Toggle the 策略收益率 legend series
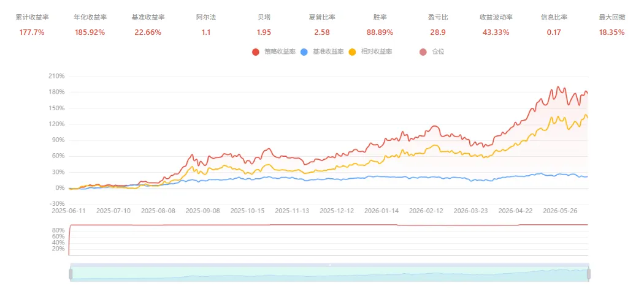Viewport: 644px width, 294px height. coord(274,51)
